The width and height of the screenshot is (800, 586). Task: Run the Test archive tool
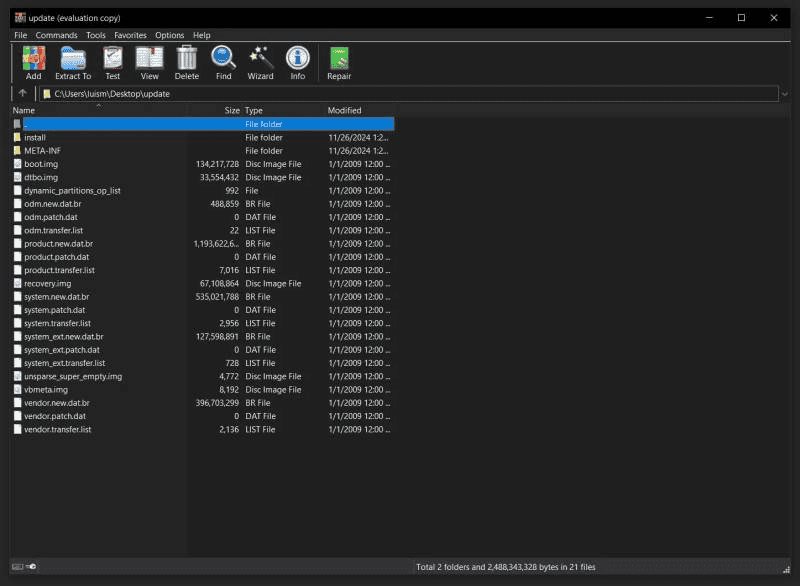[113, 63]
